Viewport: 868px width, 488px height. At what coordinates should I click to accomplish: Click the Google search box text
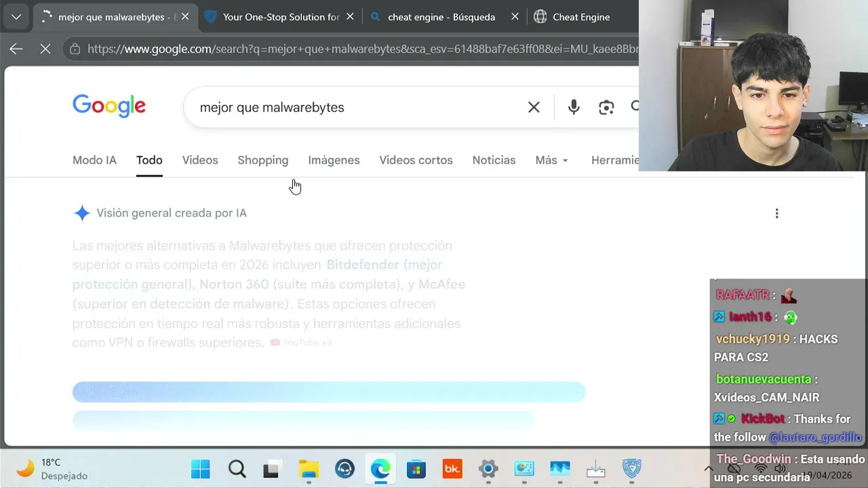(272, 107)
